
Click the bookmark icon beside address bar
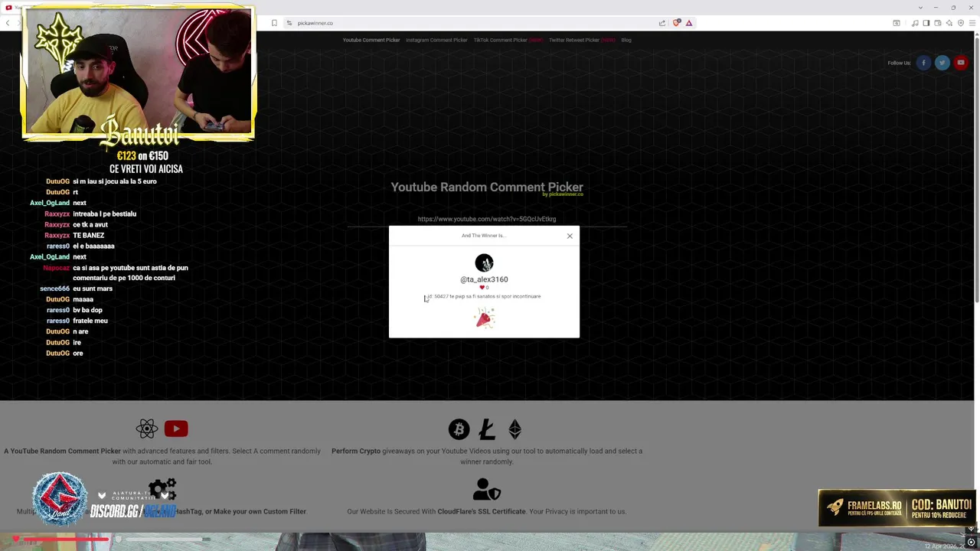pyautogui.click(x=274, y=23)
